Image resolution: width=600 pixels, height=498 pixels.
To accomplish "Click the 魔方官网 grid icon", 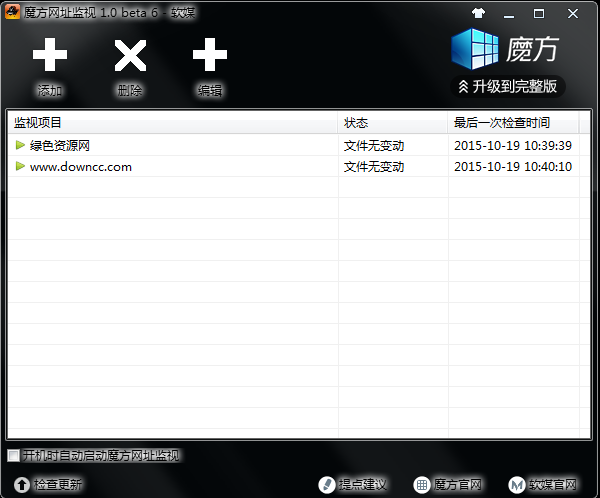I will (422, 485).
